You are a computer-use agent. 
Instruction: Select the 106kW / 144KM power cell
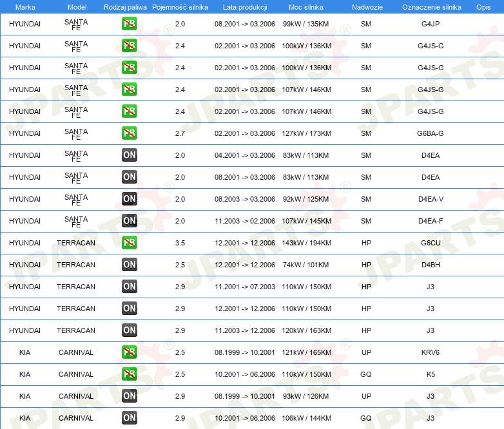coord(306,418)
